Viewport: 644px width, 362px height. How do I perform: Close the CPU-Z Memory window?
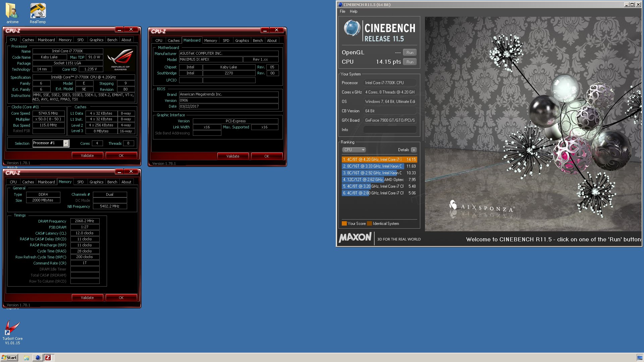131,172
